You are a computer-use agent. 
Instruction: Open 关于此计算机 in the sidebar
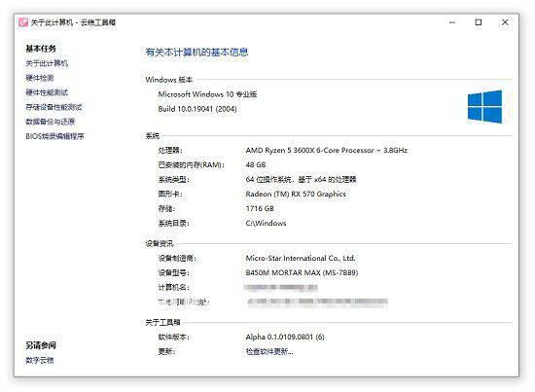(47, 63)
